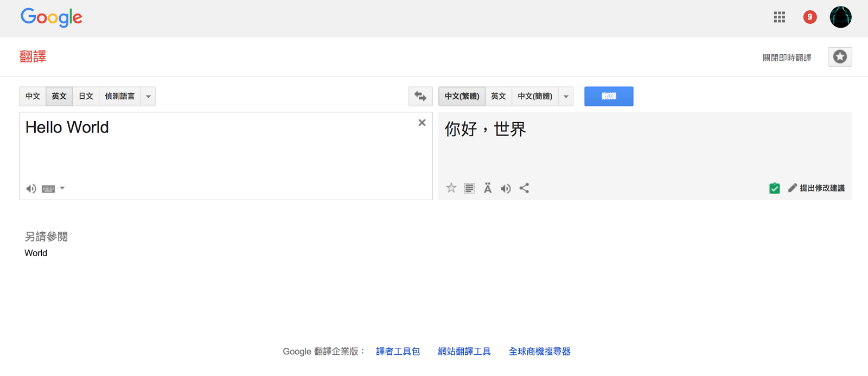Screen dimensions: 868x376
Task: Click the Google logo
Action: [52, 17]
